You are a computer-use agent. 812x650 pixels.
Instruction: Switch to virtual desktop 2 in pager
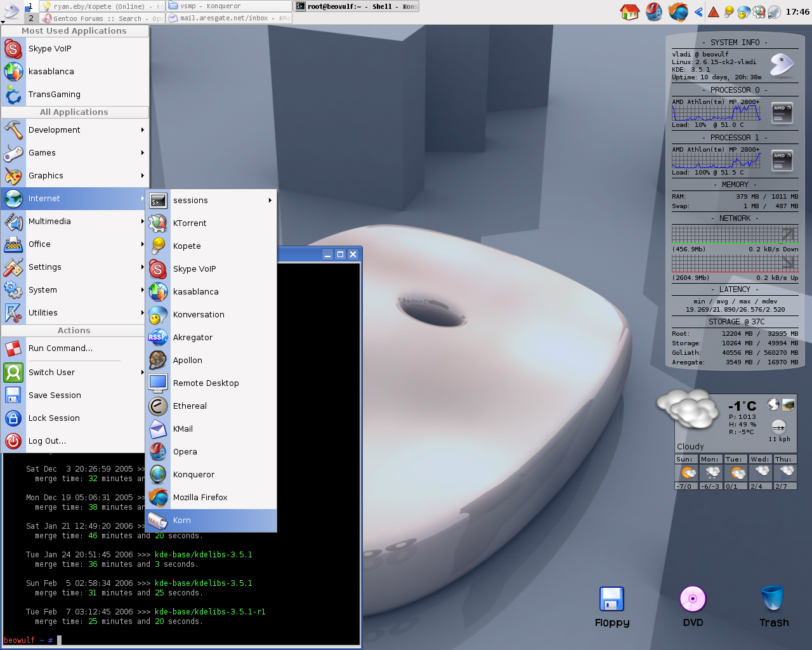click(30, 18)
